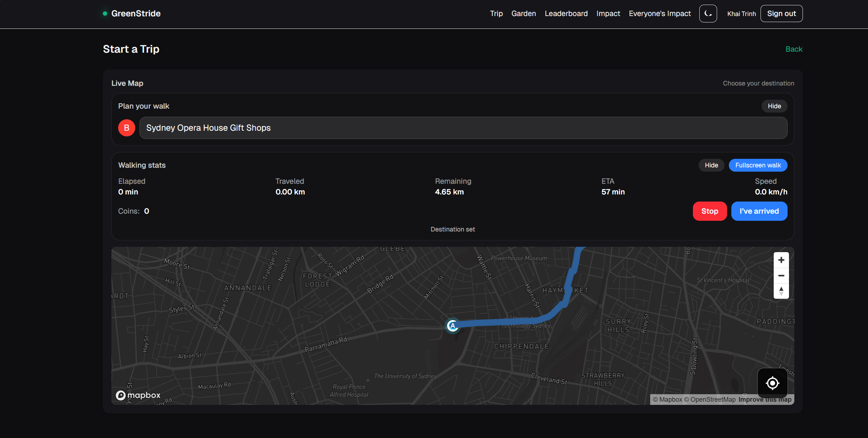
Task: Click the GreenStride logo
Action: (136, 14)
